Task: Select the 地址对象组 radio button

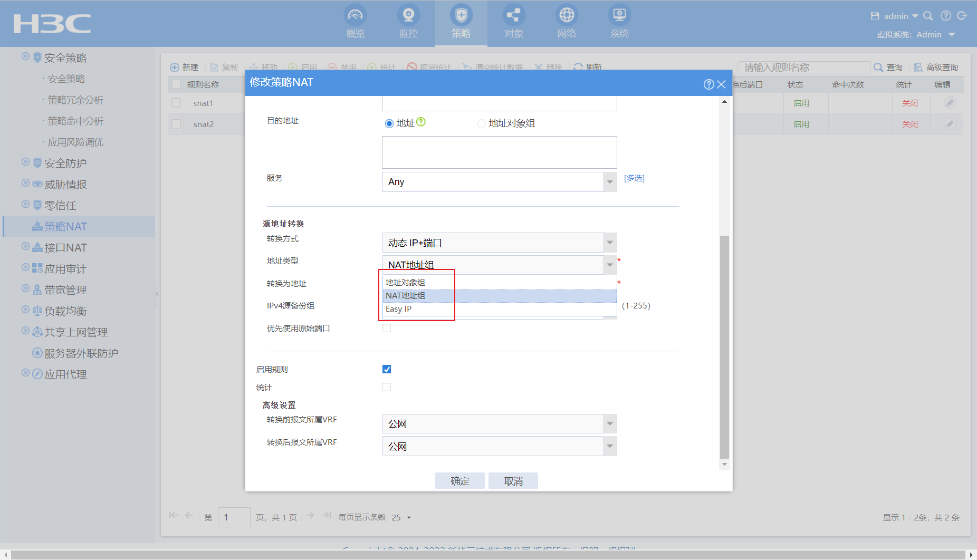Action: pyautogui.click(x=481, y=123)
